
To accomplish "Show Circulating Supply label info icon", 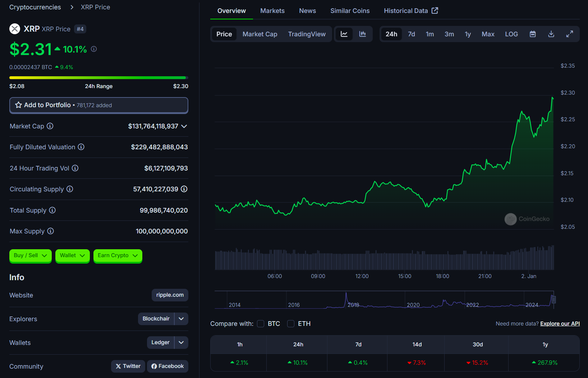I will pos(70,189).
